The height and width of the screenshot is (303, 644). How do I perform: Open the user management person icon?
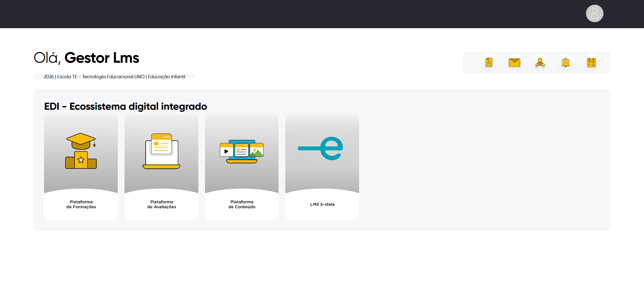(540, 62)
